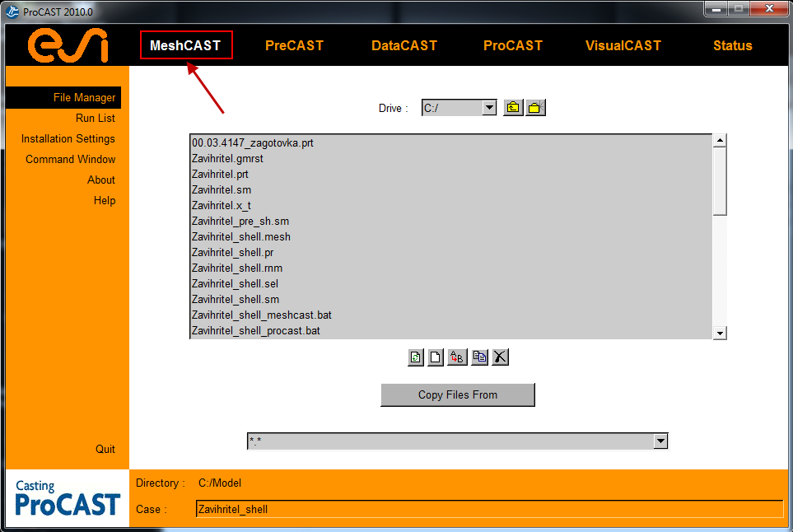
Task: Rename the file using the A-to-B icon
Action: [457, 357]
